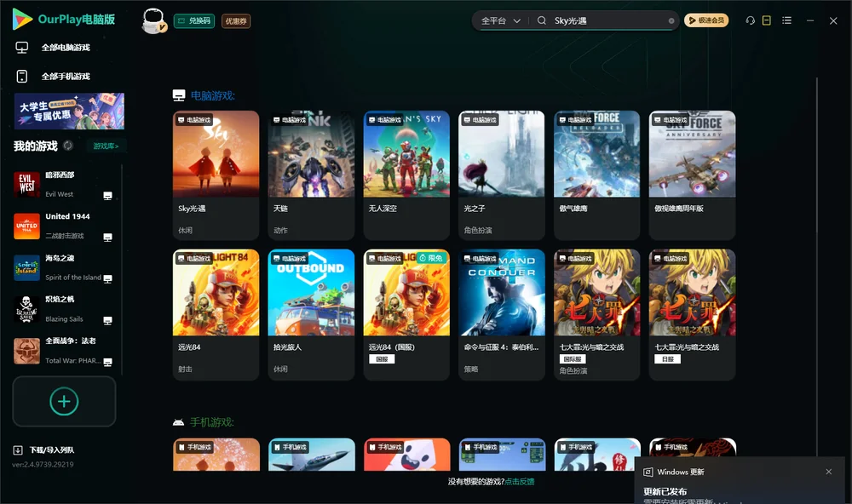Click the 手机游戏 section Android icon
852x504 pixels.
pos(178,422)
